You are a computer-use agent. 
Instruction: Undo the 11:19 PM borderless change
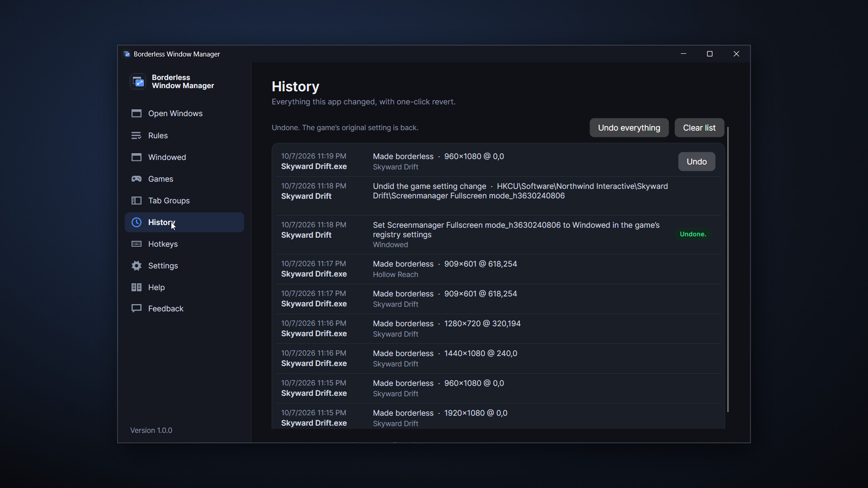(696, 162)
